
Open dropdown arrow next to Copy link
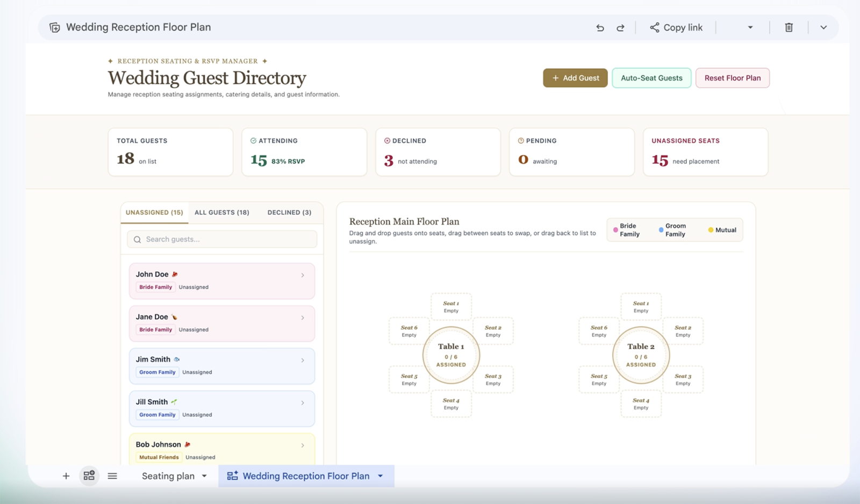(x=750, y=27)
